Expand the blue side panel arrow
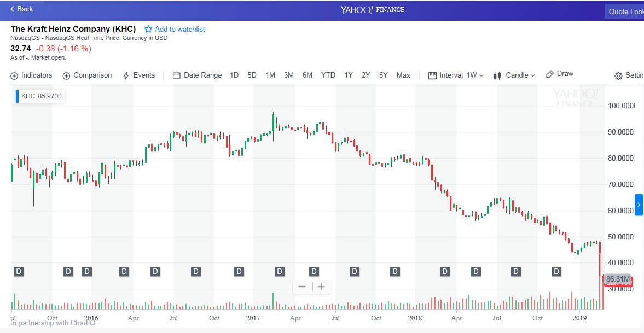This screenshot has width=644, height=333. (639, 205)
